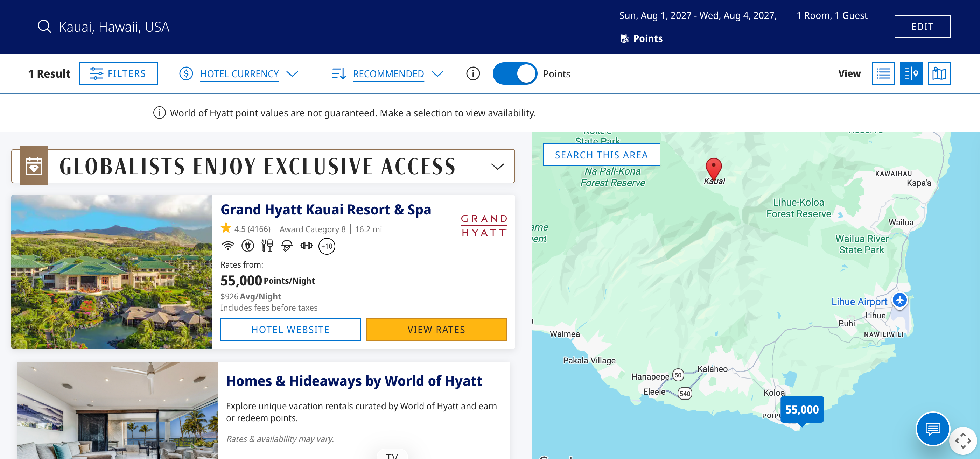Viewport: 980px width, 459px height.
Task: Open Homes & Hideaways by World of Hyatt
Action: click(x=354, y=381)
